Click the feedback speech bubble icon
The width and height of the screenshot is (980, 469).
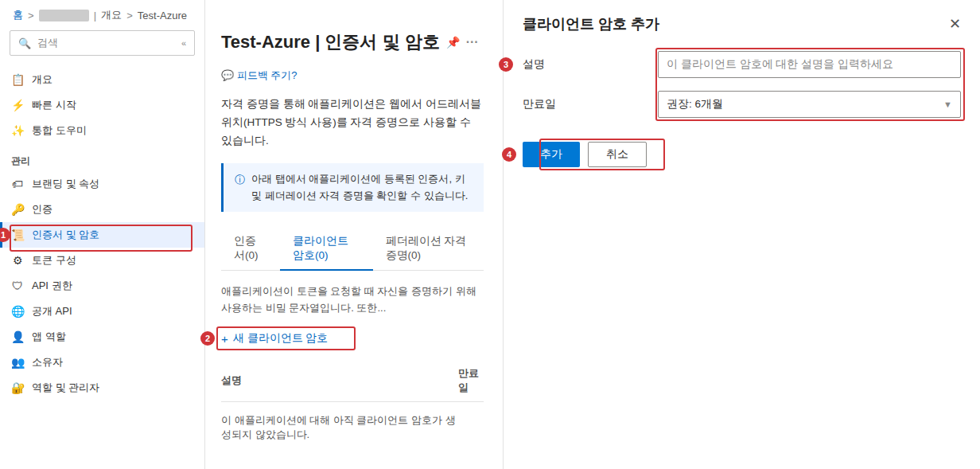point(227,76)
